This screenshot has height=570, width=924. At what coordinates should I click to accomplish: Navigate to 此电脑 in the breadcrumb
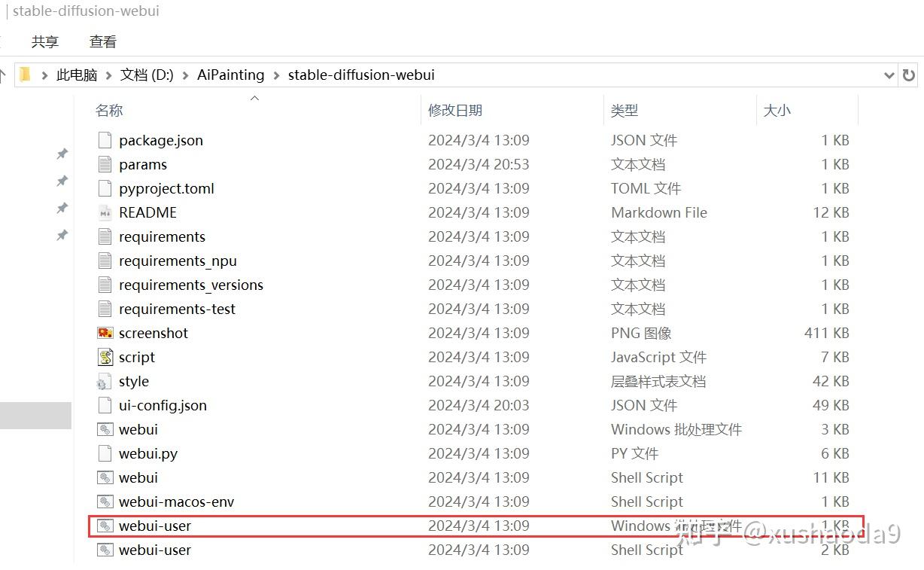77,75
